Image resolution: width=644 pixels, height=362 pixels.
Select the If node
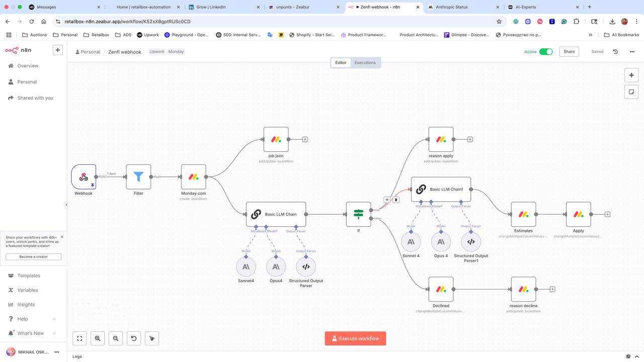358,214
